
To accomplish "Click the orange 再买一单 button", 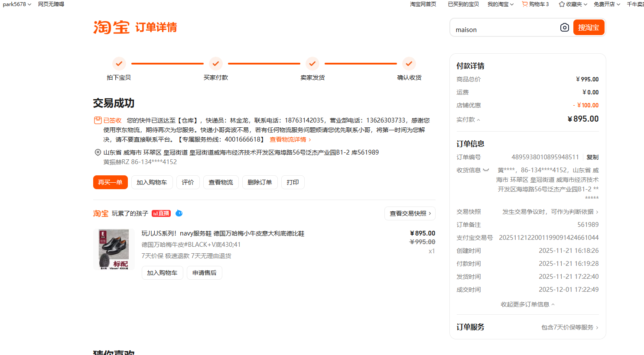I will pos(111,182).
